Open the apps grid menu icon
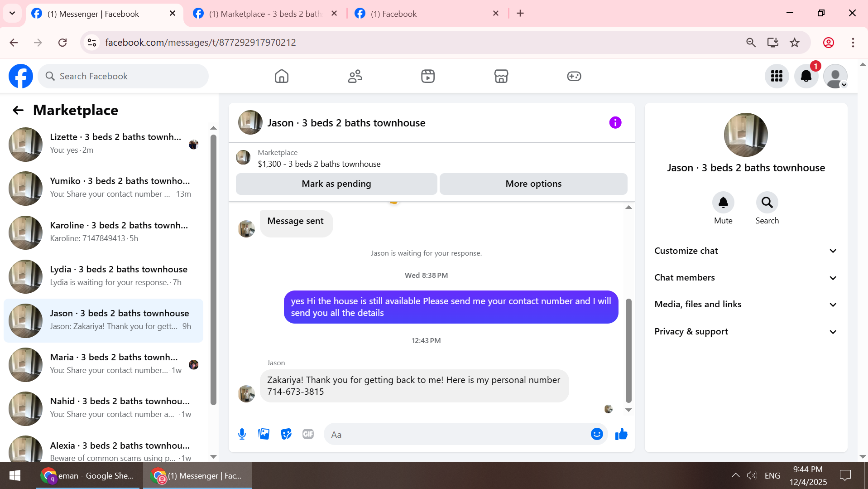Image resolution: width=868 pixels, height=489 pixels. pyautogui.click(x=777, y=76)
